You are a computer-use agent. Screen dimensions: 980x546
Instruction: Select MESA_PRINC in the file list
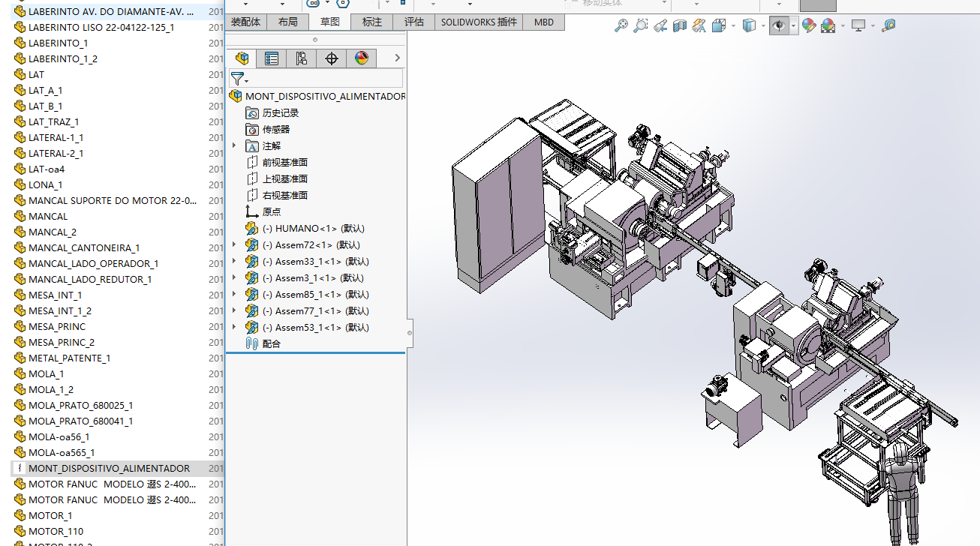tap(57, 327)
